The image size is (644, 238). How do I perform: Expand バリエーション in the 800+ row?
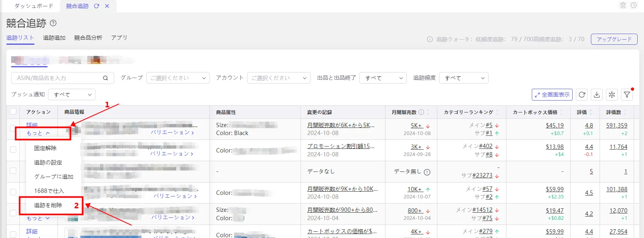click(172, 217)
